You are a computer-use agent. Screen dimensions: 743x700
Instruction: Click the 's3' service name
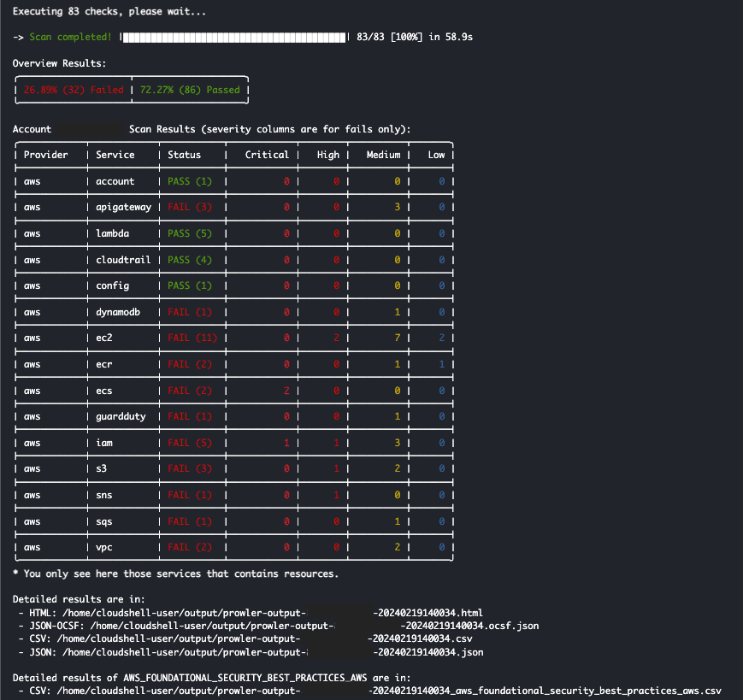click(x=102, y=469)
